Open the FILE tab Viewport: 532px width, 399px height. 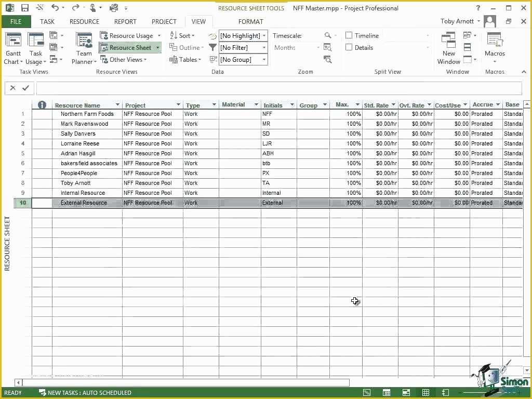pyautogui.click(x=16, y=22)
